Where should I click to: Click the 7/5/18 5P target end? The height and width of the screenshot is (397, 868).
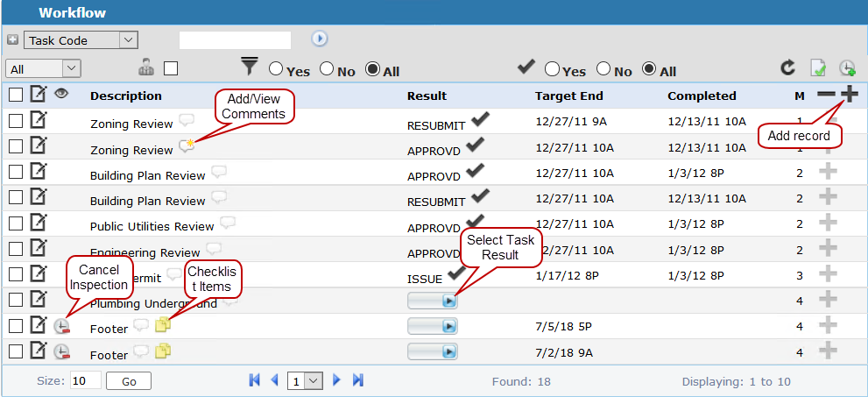(564, 326)
